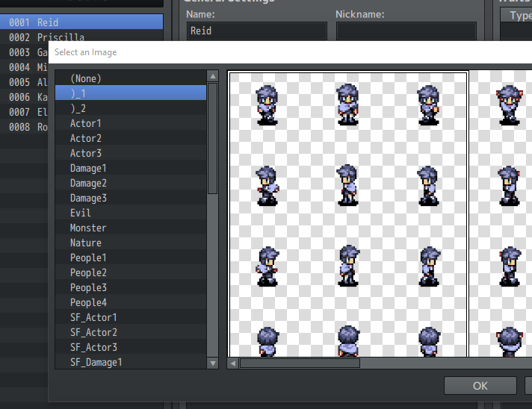Select the Evil character sheet
The image size is (532, 409).
pos(131,213)
